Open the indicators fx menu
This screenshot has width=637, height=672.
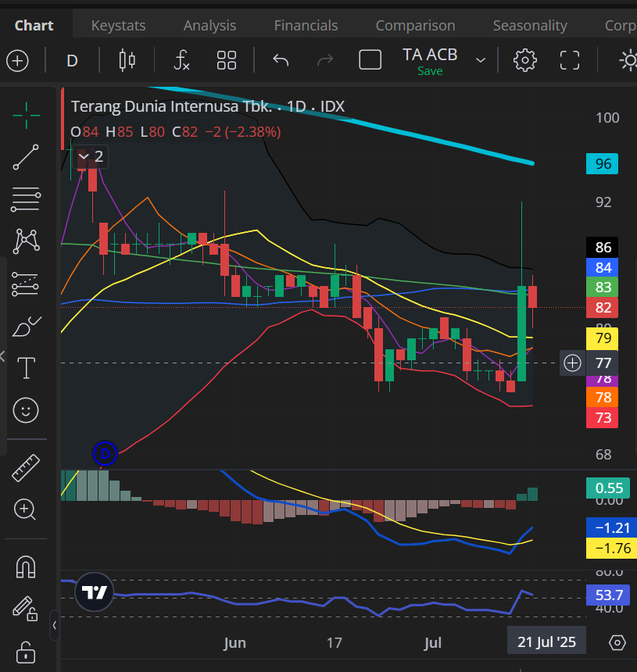pyautogui.click(x=181, y=60)
